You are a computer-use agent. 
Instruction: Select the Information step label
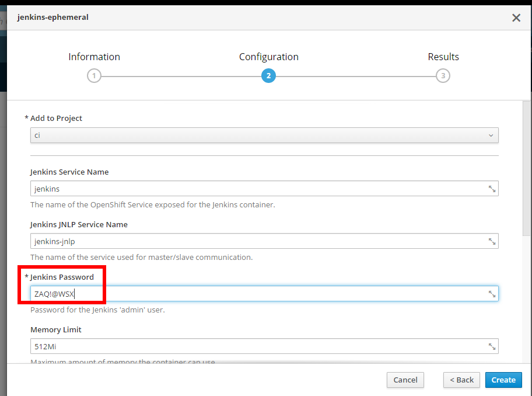click(x=94, y=57)
